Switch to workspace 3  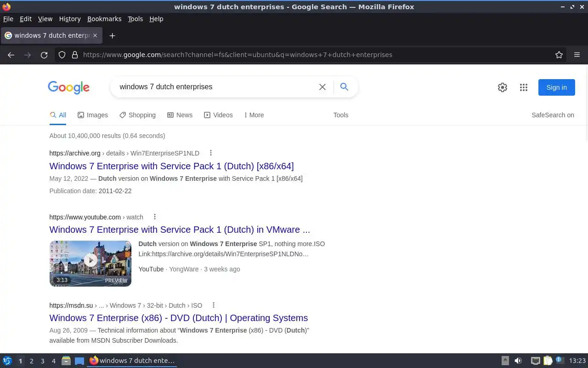(42, 361)
